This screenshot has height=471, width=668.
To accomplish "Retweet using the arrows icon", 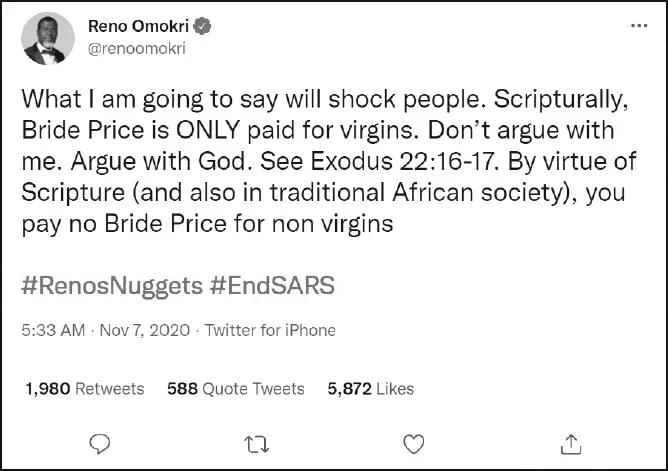I will [256, 441].
